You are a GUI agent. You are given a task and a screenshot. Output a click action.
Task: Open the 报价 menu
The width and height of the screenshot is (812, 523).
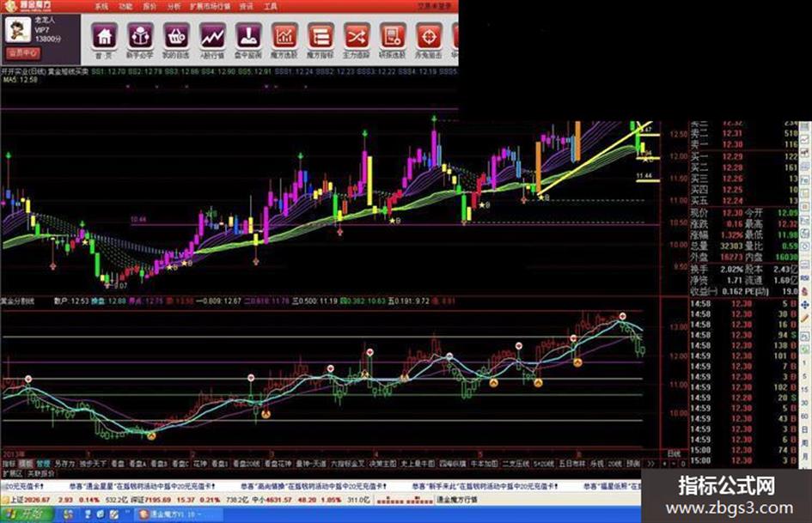[x=150, y=6]
